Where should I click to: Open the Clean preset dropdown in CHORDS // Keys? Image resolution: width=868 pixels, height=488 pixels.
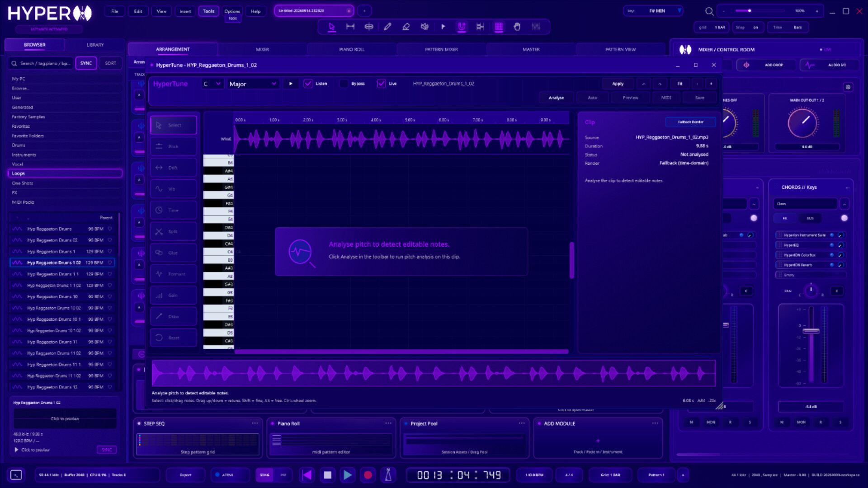pos(805,204)
